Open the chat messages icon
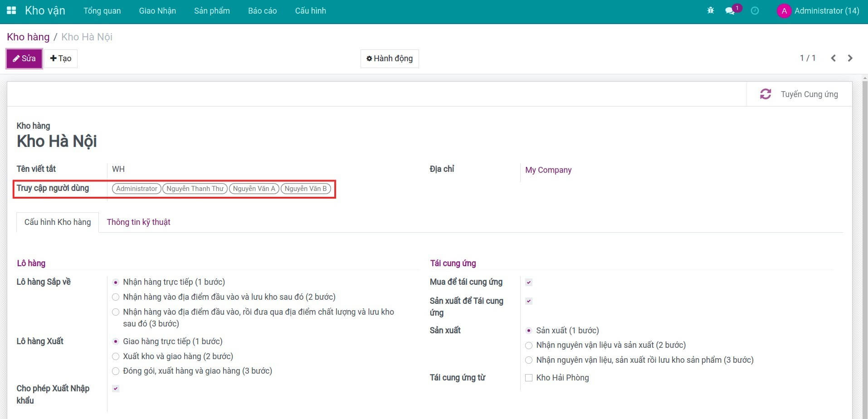The image size is (868, 419). 730,10
